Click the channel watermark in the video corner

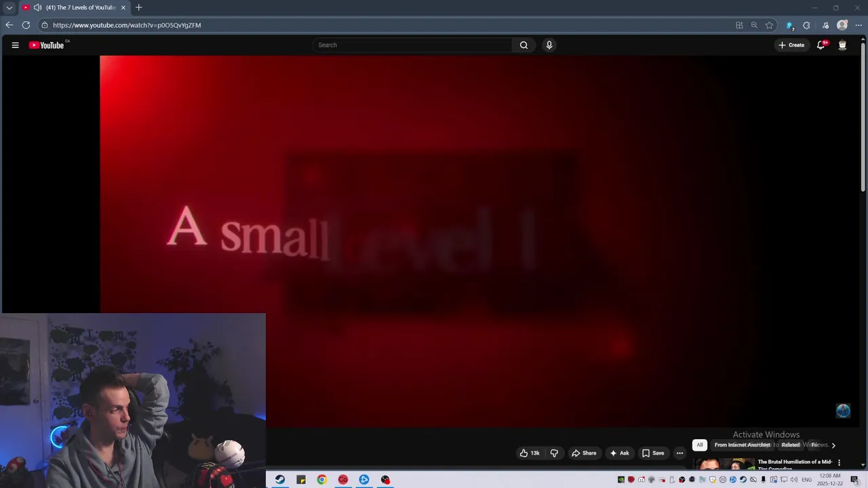pyautogui.click(x=843, y=411)
